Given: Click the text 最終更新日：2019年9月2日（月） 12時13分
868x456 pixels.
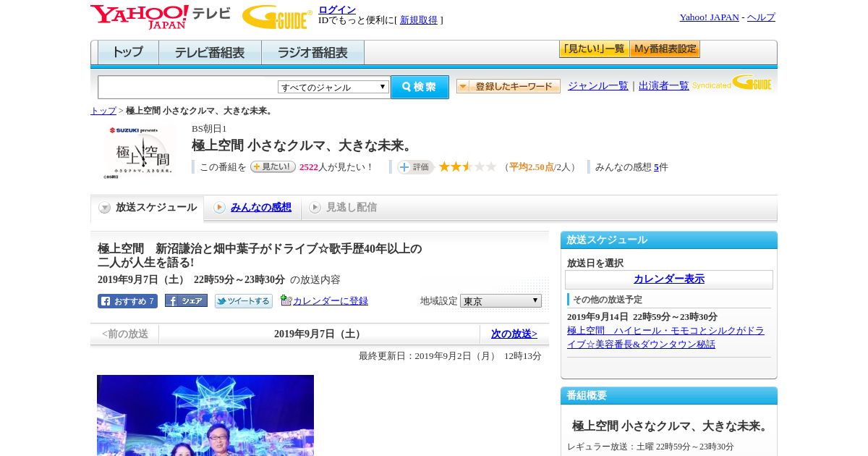Looking at the screenshot, I should pyautogui.click(x=450, y=356).
